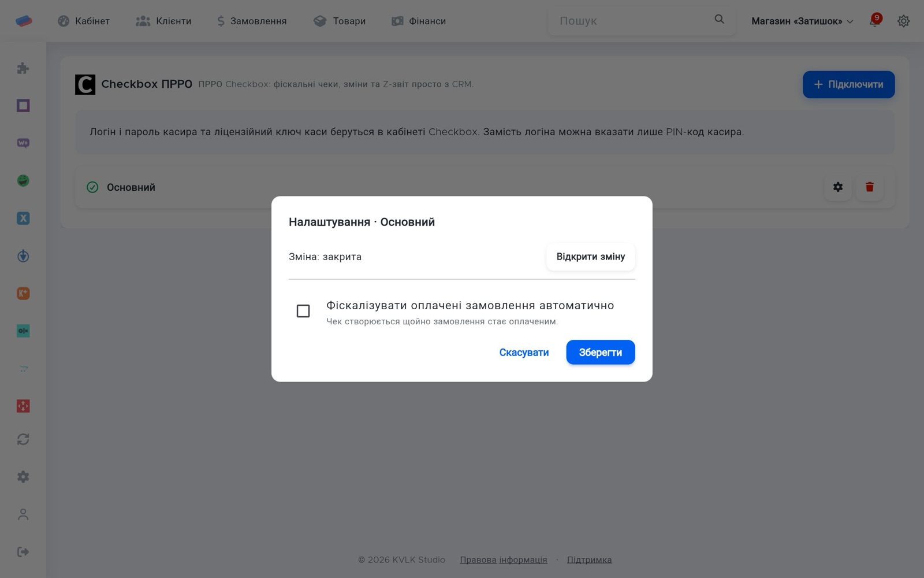Navigate to Товари section
The width and height of the screenshot is (924, 578).
tap(340, 21)
